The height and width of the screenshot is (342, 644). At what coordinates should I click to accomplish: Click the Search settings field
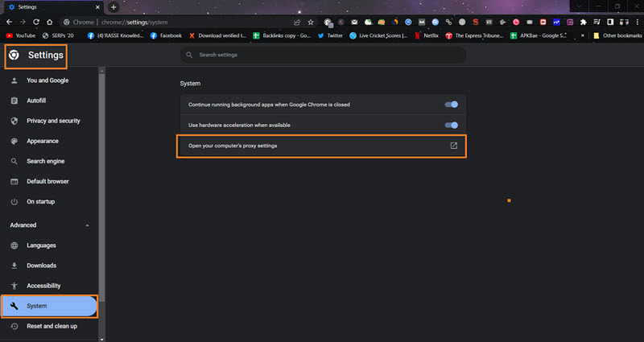[x=324, y=55]
